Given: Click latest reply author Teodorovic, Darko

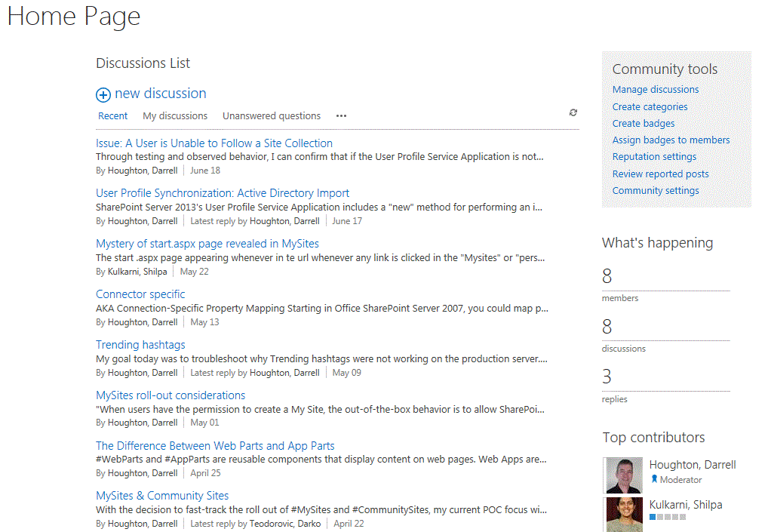Looking at the screenshot, I should 285,524.
